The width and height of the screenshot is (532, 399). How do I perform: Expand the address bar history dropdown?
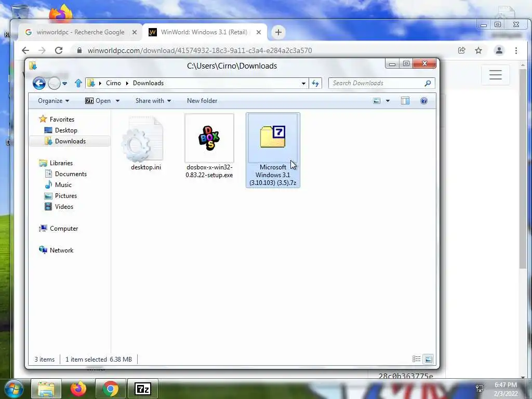tap(303, 83)
